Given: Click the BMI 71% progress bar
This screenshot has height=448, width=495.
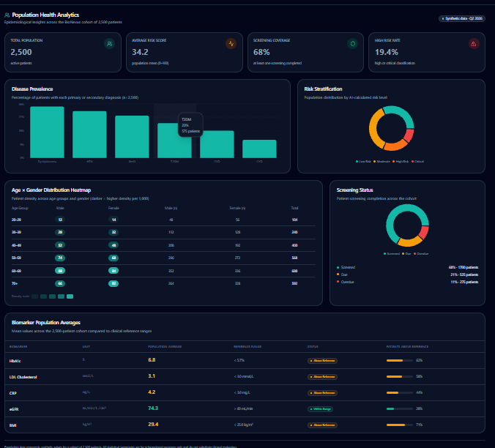Looking at the screenshot, I should click(400, 425).
